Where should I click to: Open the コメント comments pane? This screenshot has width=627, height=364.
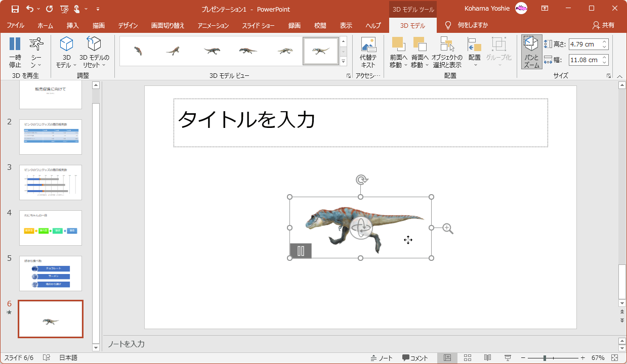[x=415, y=358]
